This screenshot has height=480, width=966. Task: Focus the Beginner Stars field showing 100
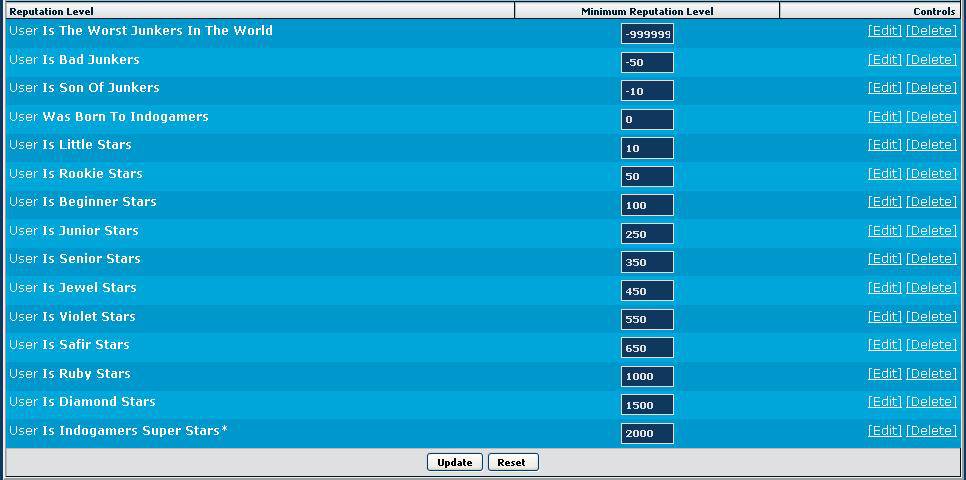(x=647, y=205)
